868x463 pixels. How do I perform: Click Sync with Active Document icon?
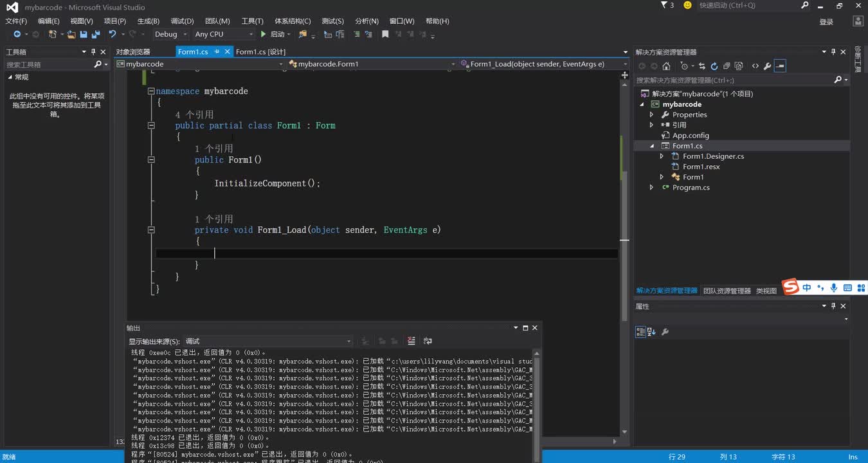click(701, 66)
